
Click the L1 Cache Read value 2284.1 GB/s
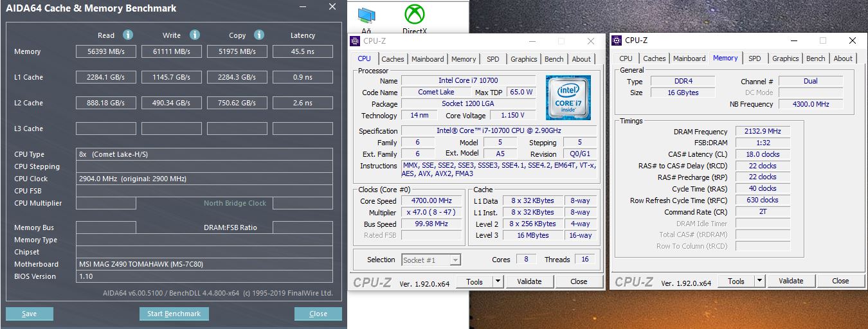(x=106, y=77)
